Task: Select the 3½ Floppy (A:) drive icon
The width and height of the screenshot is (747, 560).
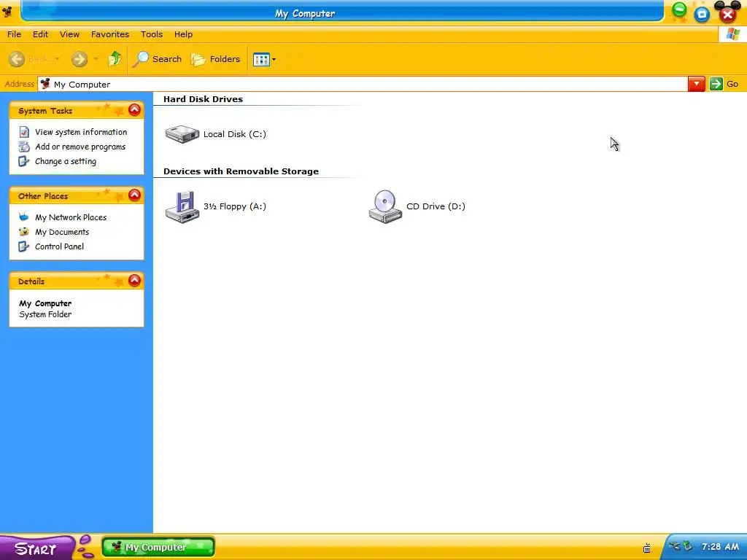Action: click(x=182, y=206)
